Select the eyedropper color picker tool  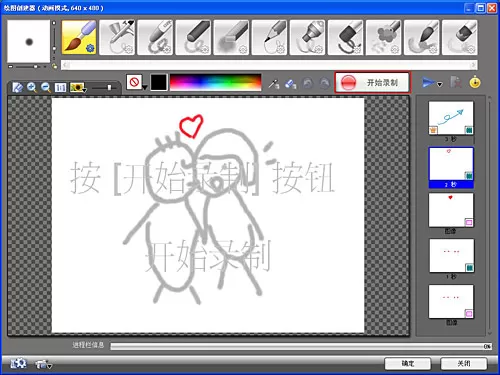[x=274, y=83]
